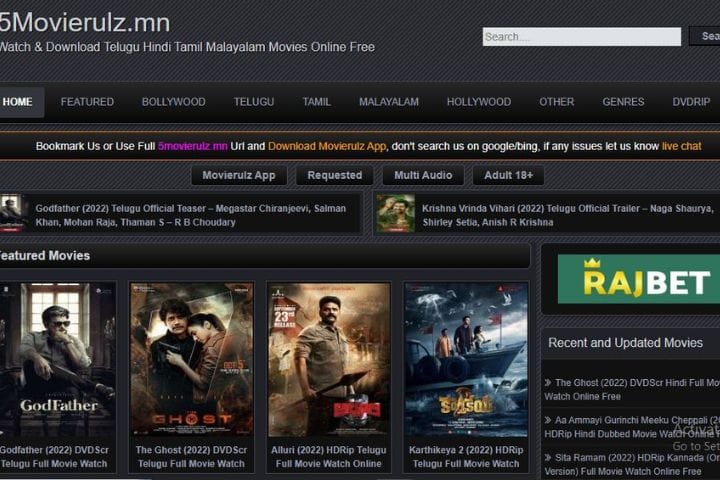Open the MALAYALAM menu item
720x480 pixels.
389,102
